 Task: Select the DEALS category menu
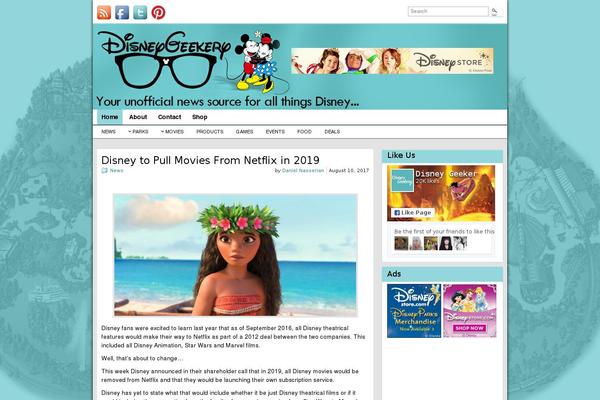pos(332,132)
